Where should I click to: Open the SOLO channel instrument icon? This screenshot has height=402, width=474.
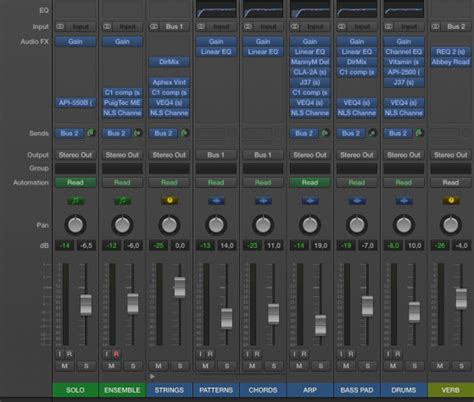pos(75,201)
